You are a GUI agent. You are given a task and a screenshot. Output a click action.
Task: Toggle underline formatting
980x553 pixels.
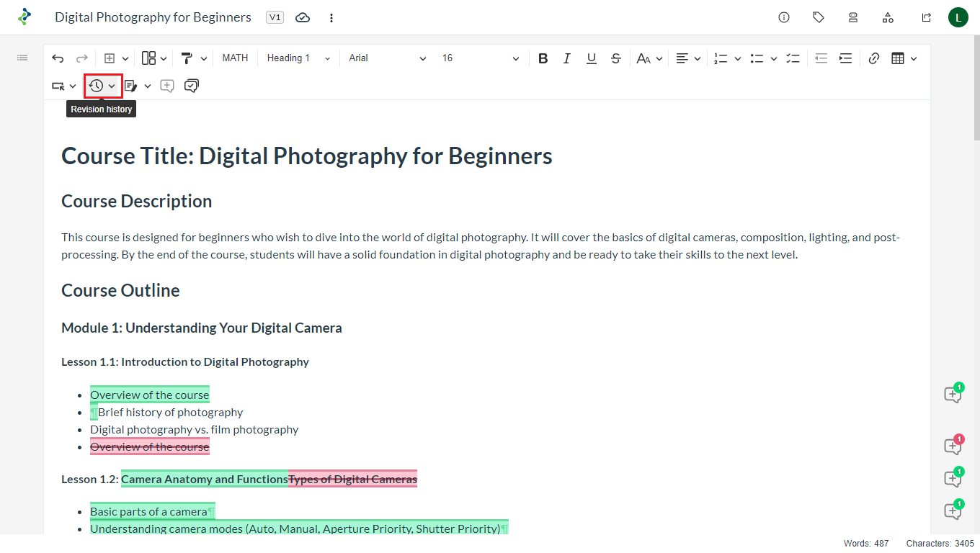tap(591, 58)
